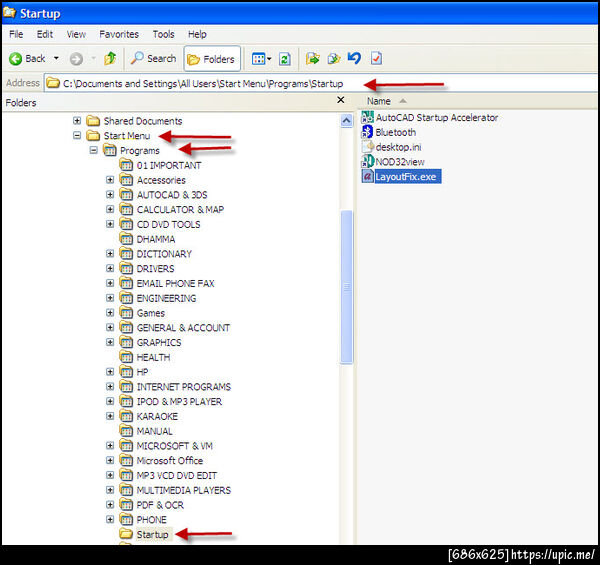Expand the Games folder

pyautogui.click(x=110, y=313)
